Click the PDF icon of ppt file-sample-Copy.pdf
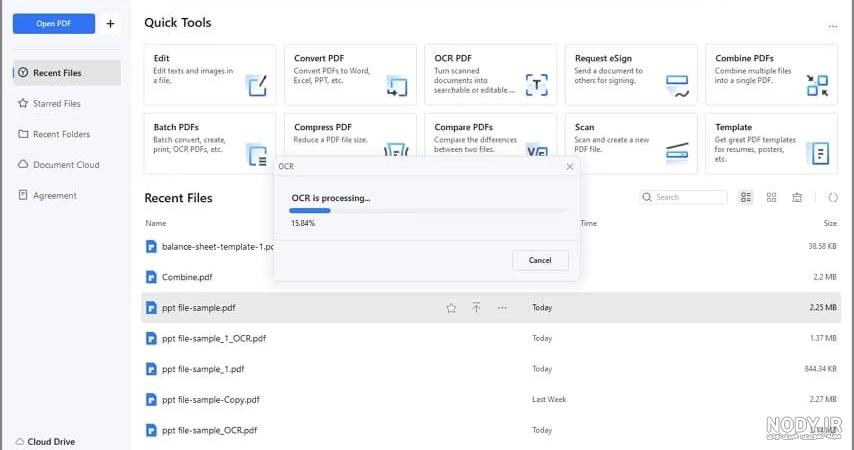854x450 pixels. (151, 399)
